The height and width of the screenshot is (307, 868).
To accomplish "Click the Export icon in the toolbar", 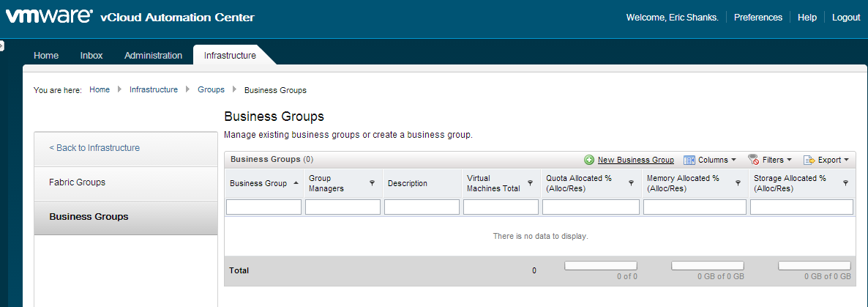I will coord(809,160).
